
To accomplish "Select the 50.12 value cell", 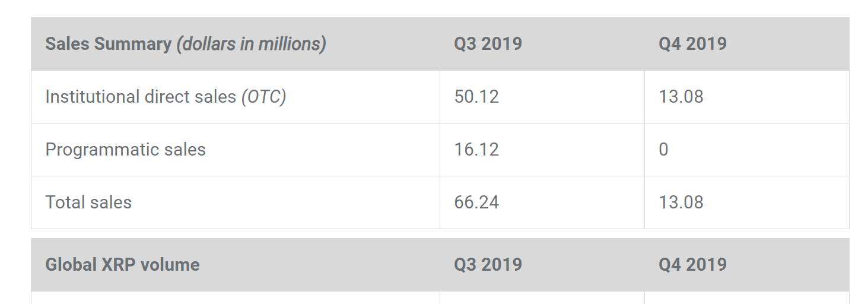I will click(x=542, y=97).
